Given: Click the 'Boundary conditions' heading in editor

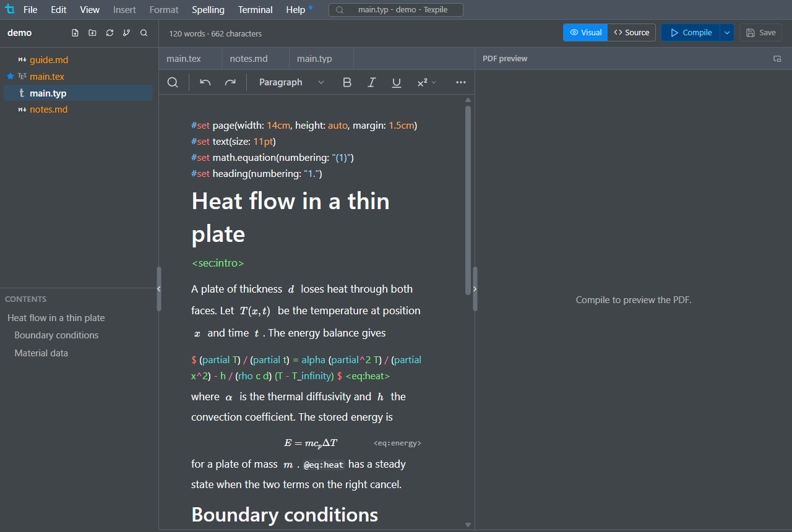Looking at the screenshot, I should (x=285, y=515).
